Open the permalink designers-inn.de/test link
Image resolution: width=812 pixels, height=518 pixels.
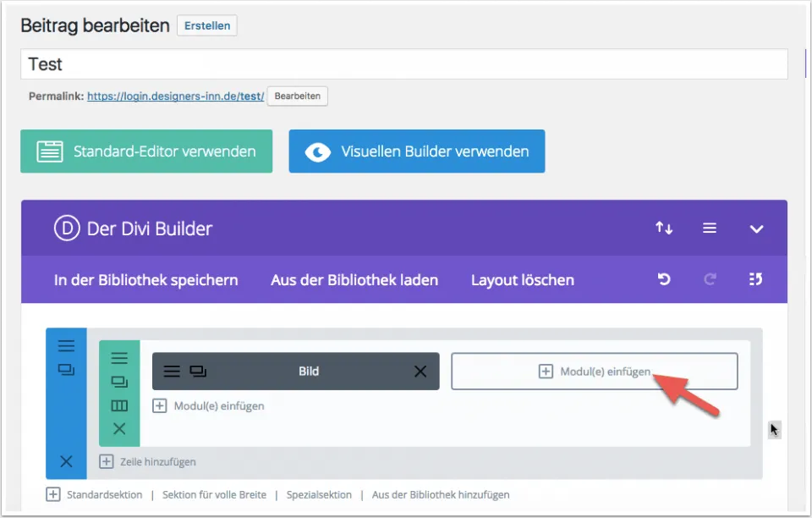[x=175, y=96]
